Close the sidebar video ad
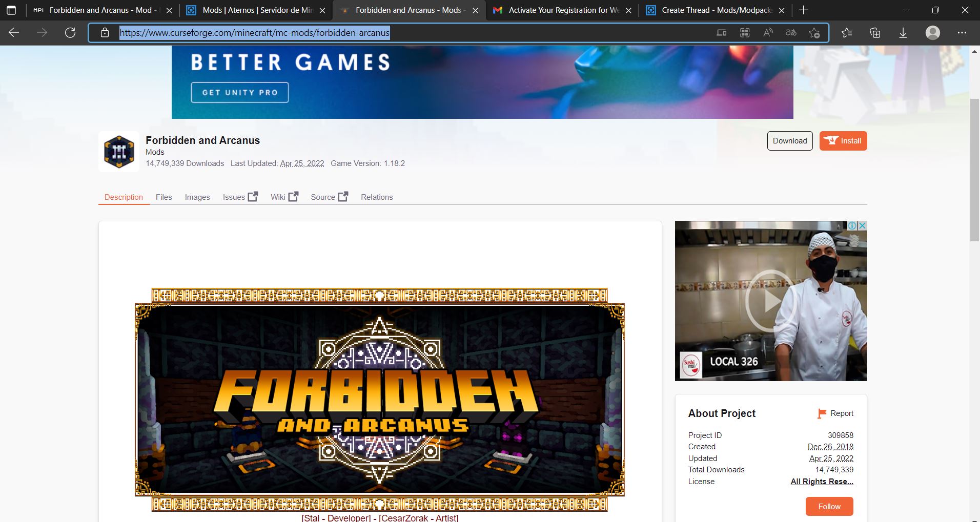 pos(863,225)
